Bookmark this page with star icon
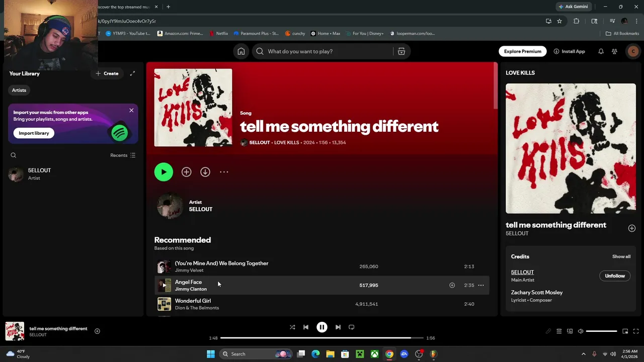 (559, 21)
